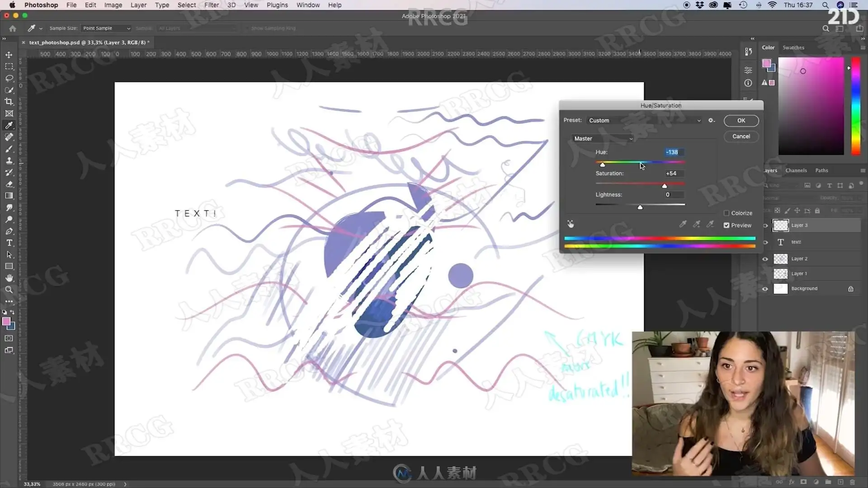Select the Lasso tool

(9, 78)
